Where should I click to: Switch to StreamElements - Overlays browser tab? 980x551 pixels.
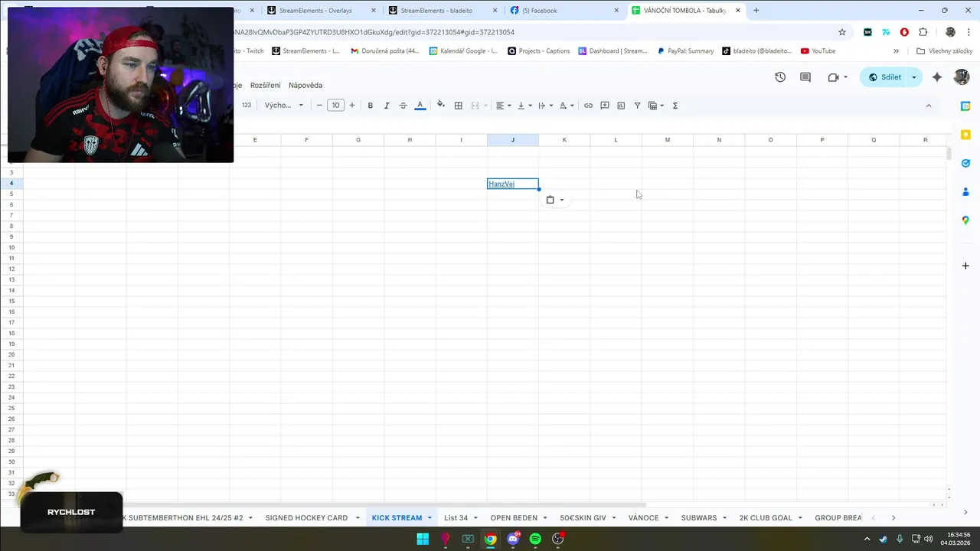pos(322,11)
